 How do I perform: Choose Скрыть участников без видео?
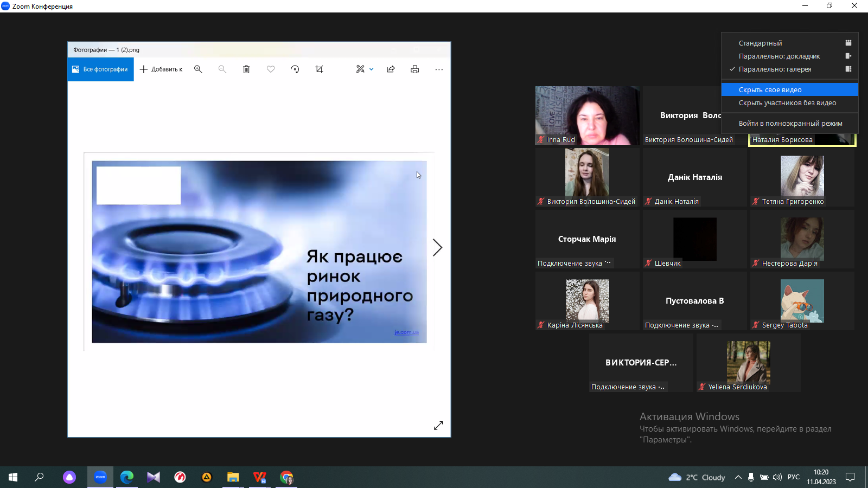787,103
